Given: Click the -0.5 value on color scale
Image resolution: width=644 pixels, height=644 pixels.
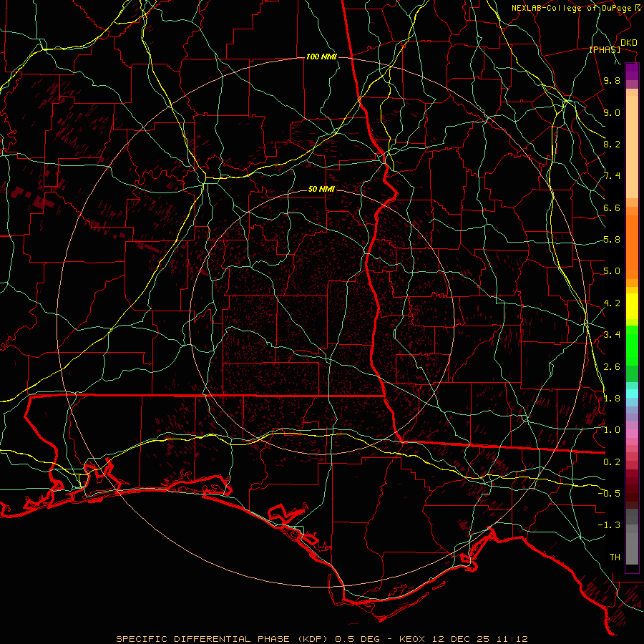Looking at the screenshot, I should click(609, 493).
